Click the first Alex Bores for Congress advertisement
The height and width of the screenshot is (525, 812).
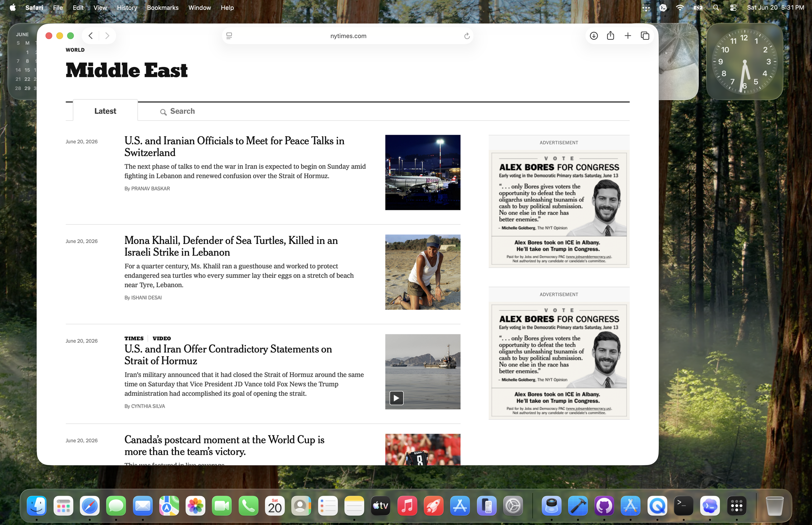559,209
